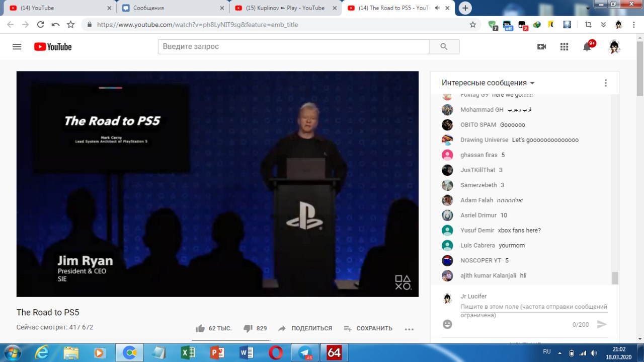644x362 pixels.
Task: Click the live chat scrollbar thumb
Action: (x=615, y=278)
